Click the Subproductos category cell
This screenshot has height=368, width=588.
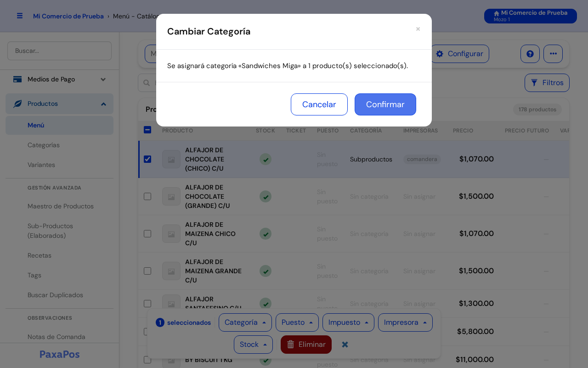click(x=371, y=159)
